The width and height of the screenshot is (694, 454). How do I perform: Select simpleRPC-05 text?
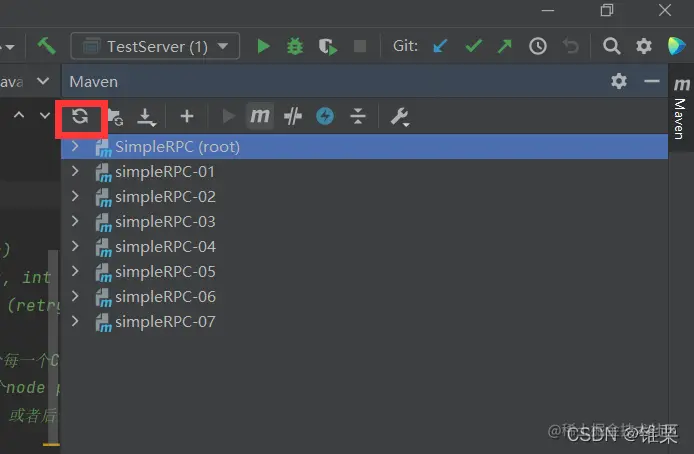165,272
